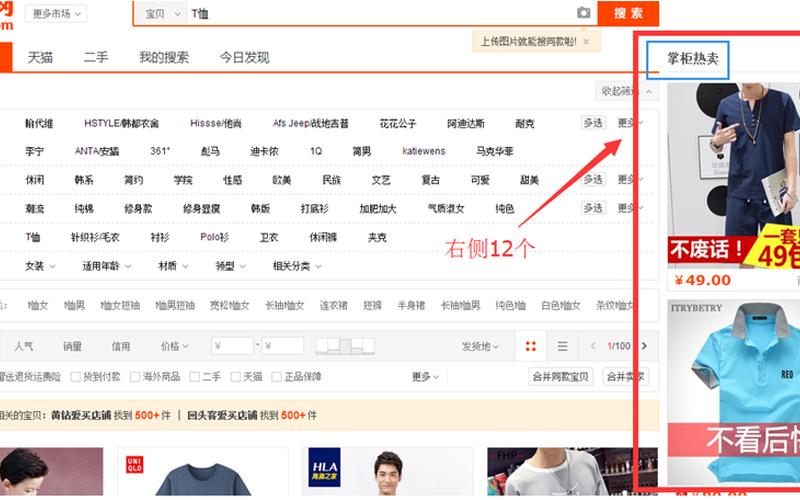Go to previous results page arrow
This screenshot has height=500, width=800.
pos(593,346)
